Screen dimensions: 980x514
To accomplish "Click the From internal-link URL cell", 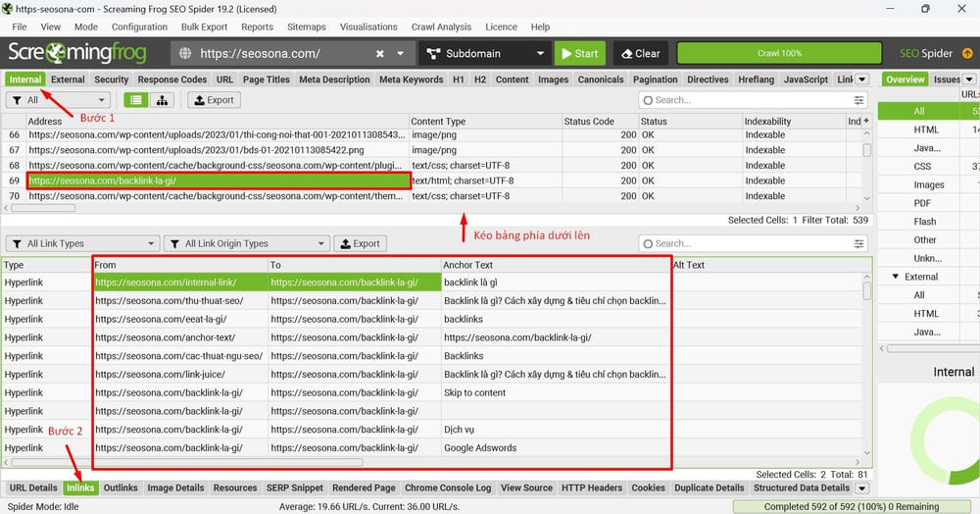I will (180, 283).
